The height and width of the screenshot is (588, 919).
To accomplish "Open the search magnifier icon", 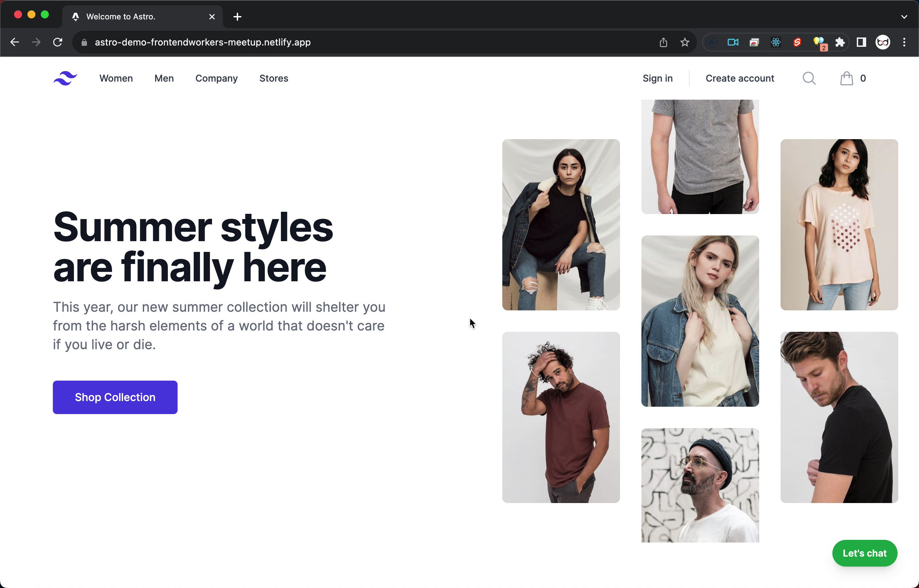I will (x=809, y=78).
